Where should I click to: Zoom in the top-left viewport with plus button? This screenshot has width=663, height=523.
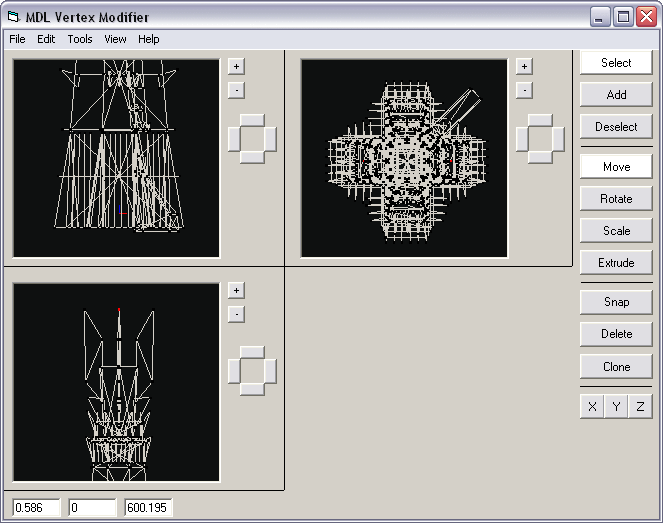tap(236, 66)
